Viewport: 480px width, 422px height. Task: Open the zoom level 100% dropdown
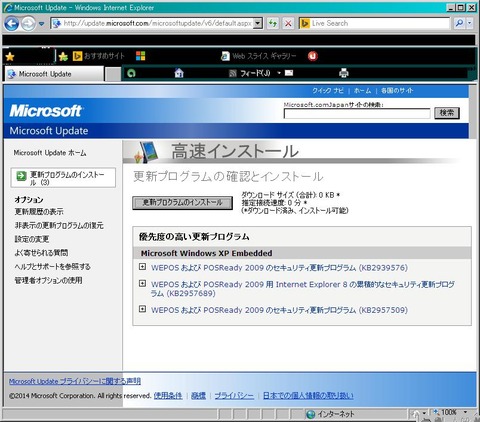click(x=465, y=413)
